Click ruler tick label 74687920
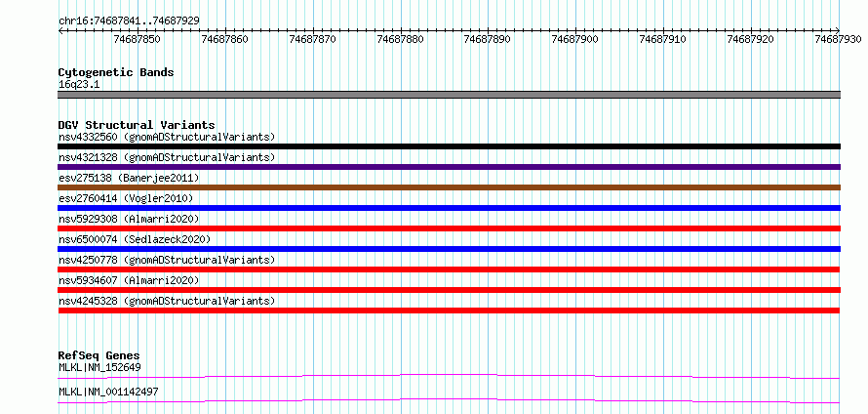 750,39
